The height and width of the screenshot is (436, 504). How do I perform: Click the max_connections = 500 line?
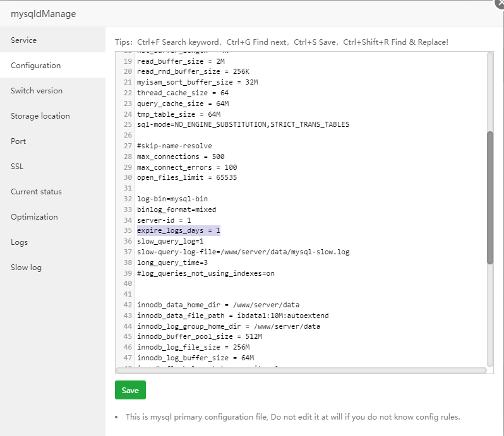pos(181,156)
